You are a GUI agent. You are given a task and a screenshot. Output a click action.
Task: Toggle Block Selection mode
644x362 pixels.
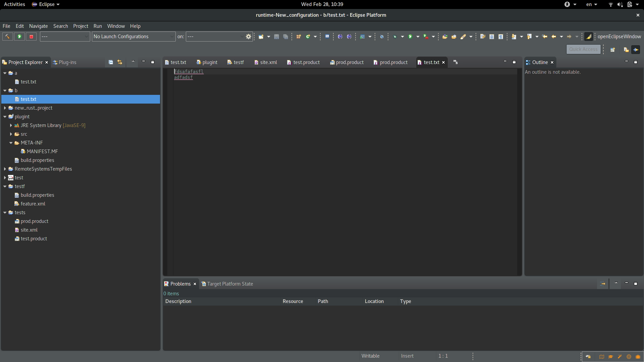(492, 37)
